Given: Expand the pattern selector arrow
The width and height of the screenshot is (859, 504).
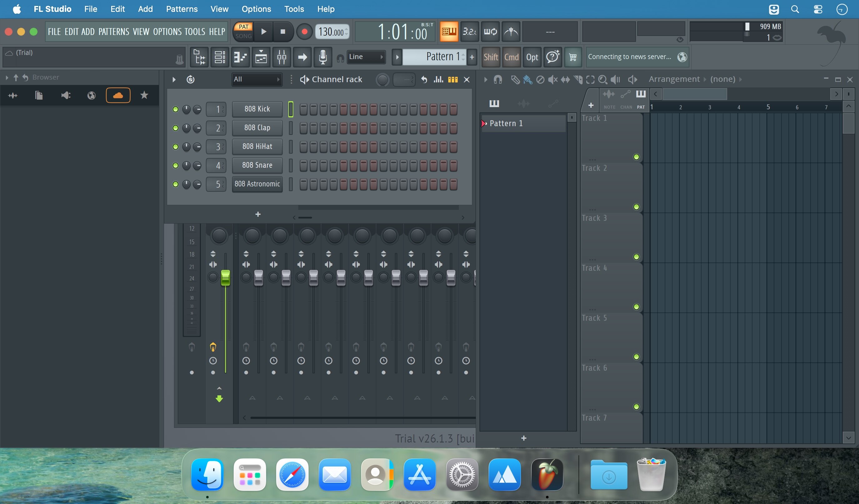Looking at the screenshot, I should point(397,57).
